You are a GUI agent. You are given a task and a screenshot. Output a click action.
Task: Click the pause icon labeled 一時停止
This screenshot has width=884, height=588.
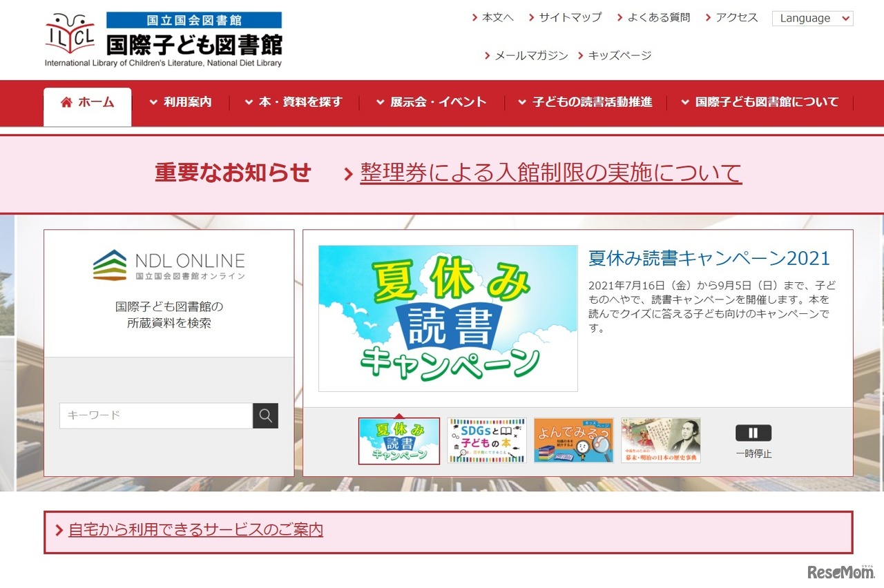pyautogui.click(x=753, y=433)
